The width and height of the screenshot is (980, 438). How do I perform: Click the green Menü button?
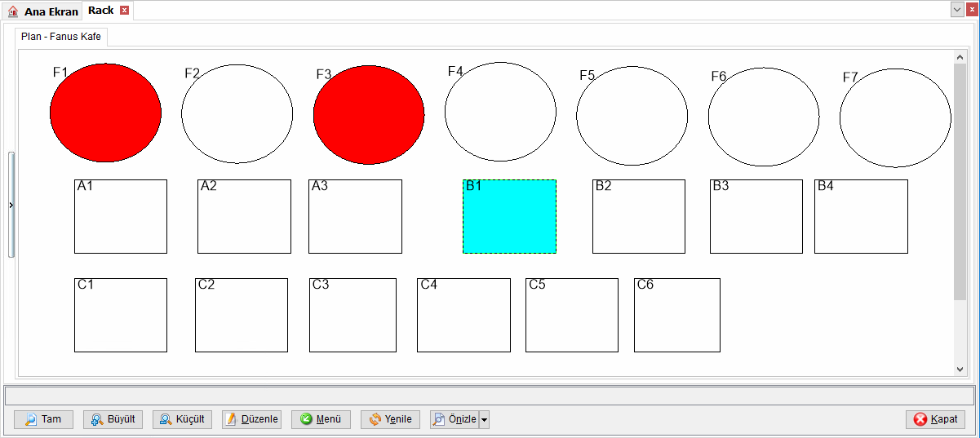(321, 419)
